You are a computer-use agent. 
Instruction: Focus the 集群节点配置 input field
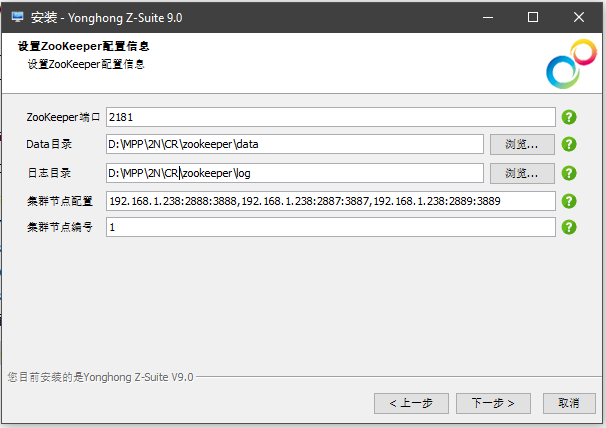pyautogui.click(x=331, y=201)
